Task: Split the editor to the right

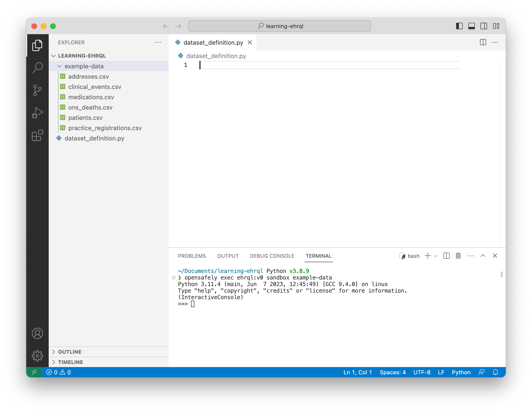Action: tap(483, 42)
